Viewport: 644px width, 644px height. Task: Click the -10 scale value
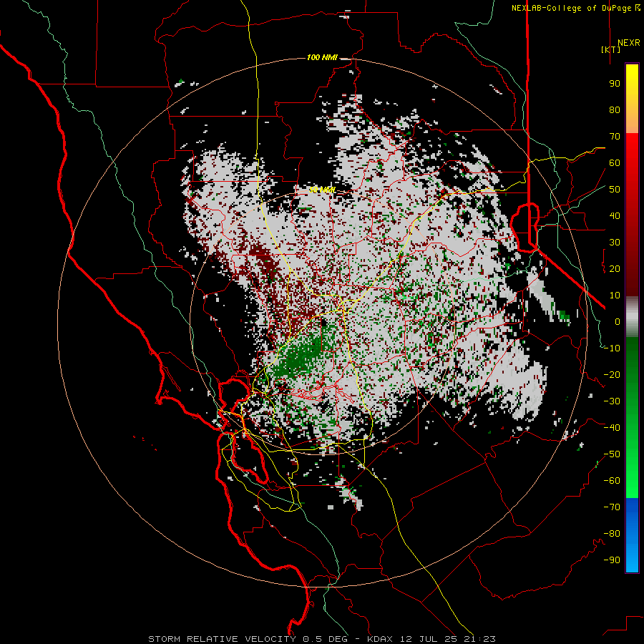(x=612, y=348)
